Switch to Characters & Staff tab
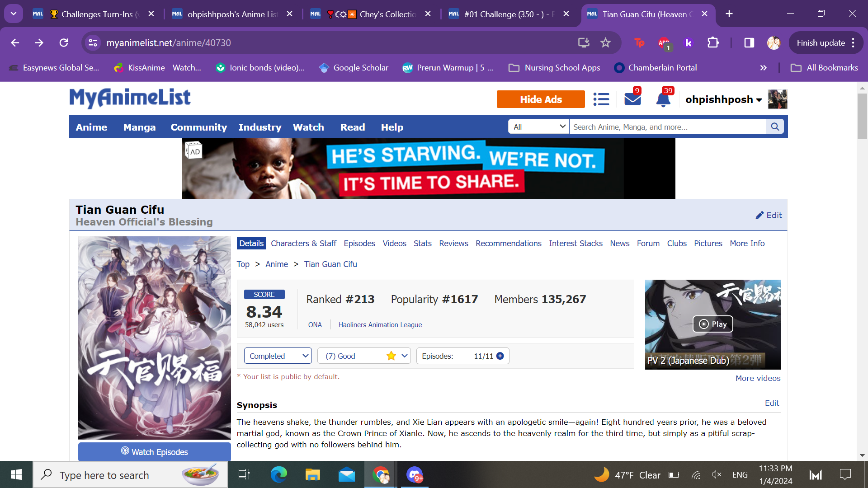Viewport: 868px width, 488px height. 303,244
